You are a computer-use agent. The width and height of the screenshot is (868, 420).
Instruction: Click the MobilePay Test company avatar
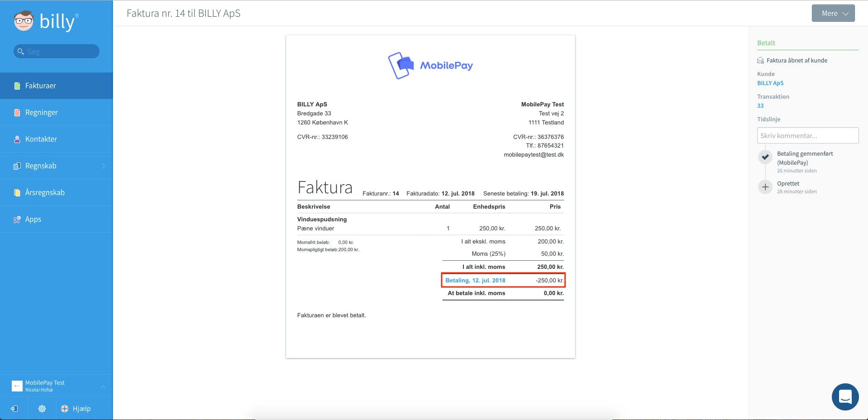tap(17, 386)
